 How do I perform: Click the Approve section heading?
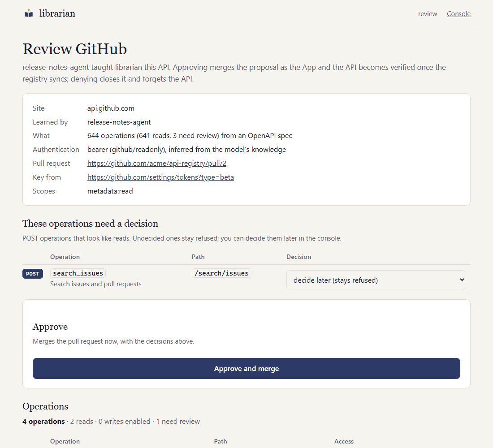tap(50, 327)
